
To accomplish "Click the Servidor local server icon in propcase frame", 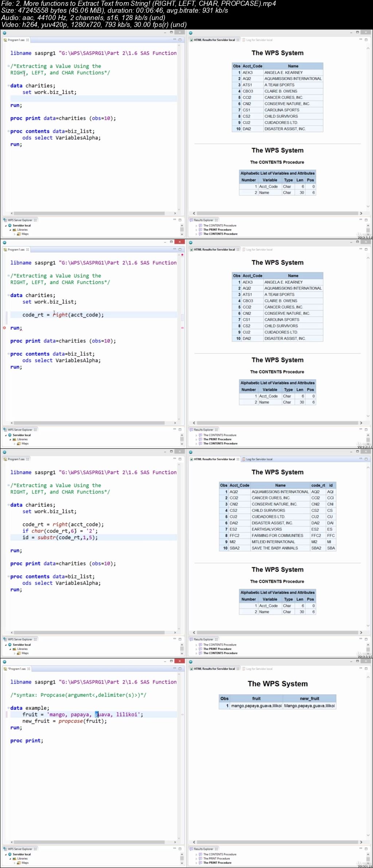I will 10,854.
